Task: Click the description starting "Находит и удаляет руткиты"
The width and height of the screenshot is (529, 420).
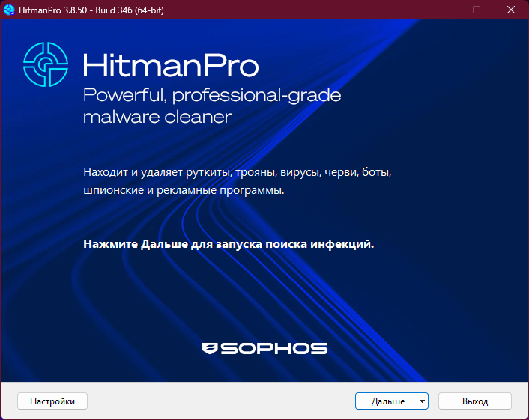Action: 238,181
